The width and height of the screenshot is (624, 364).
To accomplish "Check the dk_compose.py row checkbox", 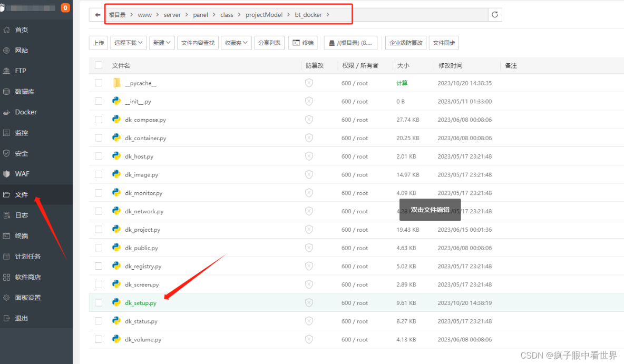I will tap(99, 120).
